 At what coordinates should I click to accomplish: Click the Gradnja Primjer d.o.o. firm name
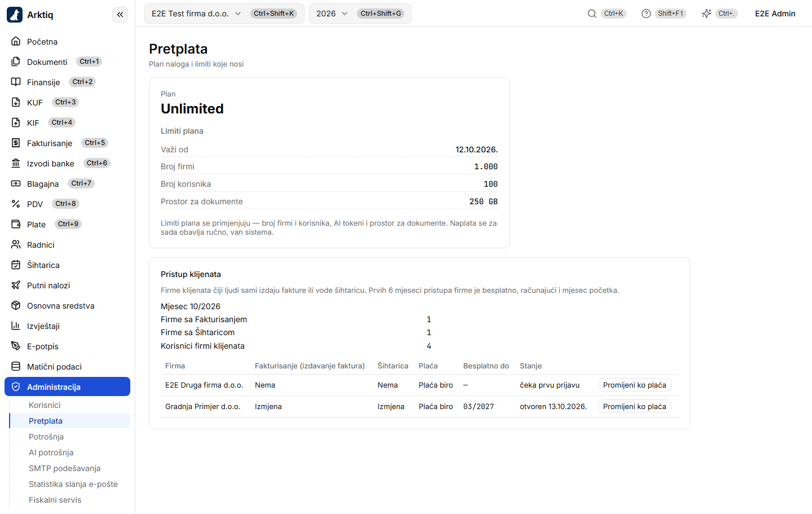203,407
